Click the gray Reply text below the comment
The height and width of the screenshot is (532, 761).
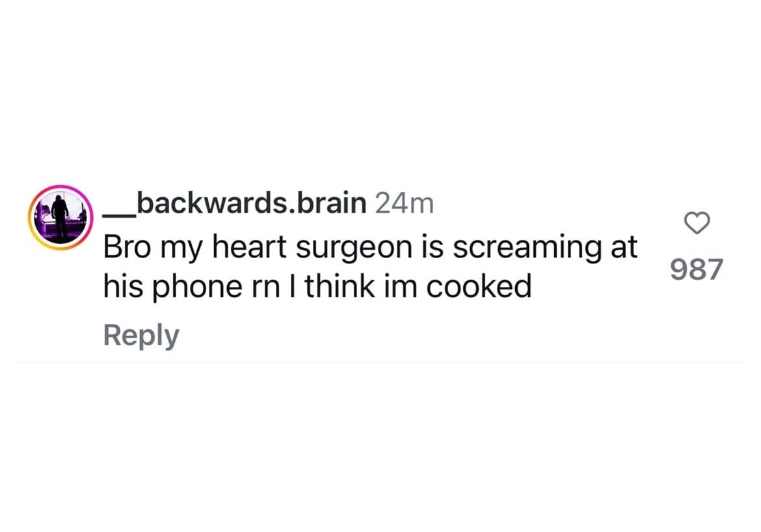click(141, 336)
